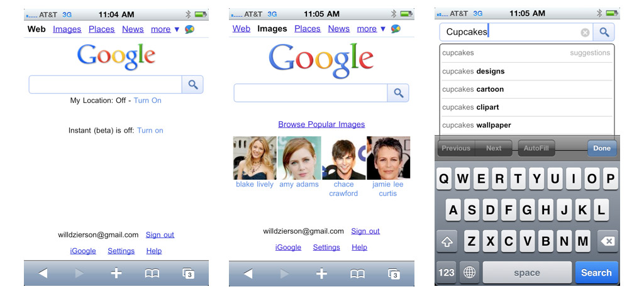Screen dimensions: 644x294
Task: Expand the more menu on the Web page
Action: (x=165, y=29)
